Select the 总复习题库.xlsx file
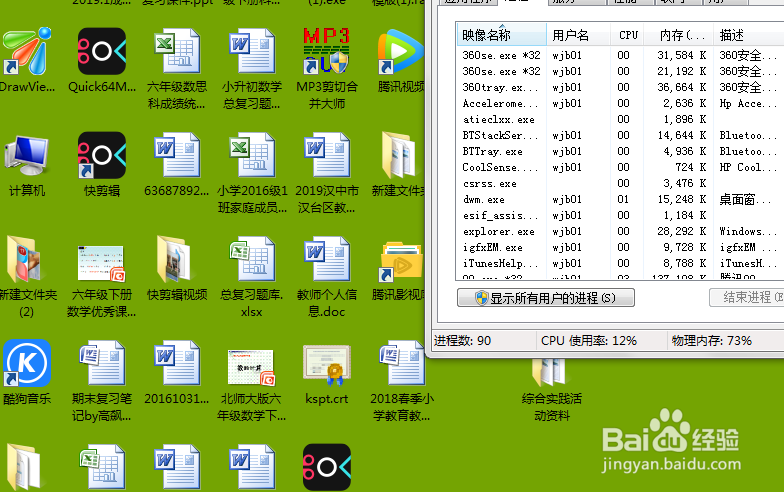The width and height of the screenshot is (784, 492). tap(252, 277)
